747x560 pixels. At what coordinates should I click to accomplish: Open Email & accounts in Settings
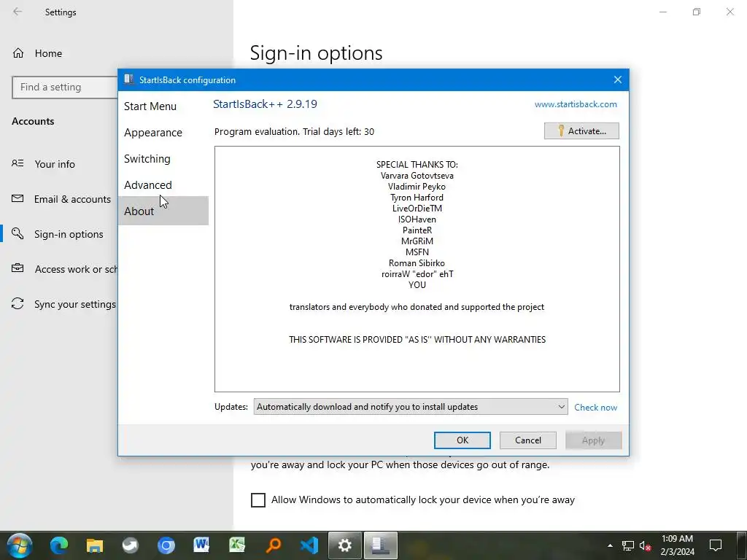[x=72, y=199]
